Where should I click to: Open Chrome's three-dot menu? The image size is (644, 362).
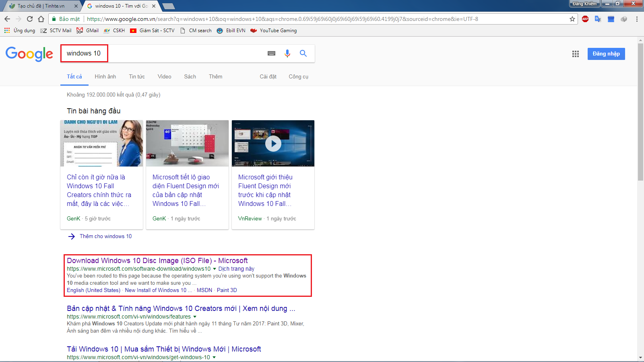(x=637, y=19)
